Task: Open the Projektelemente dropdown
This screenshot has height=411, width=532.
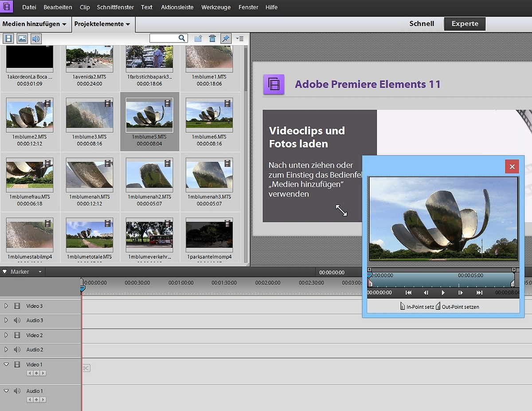Action: 102,24
